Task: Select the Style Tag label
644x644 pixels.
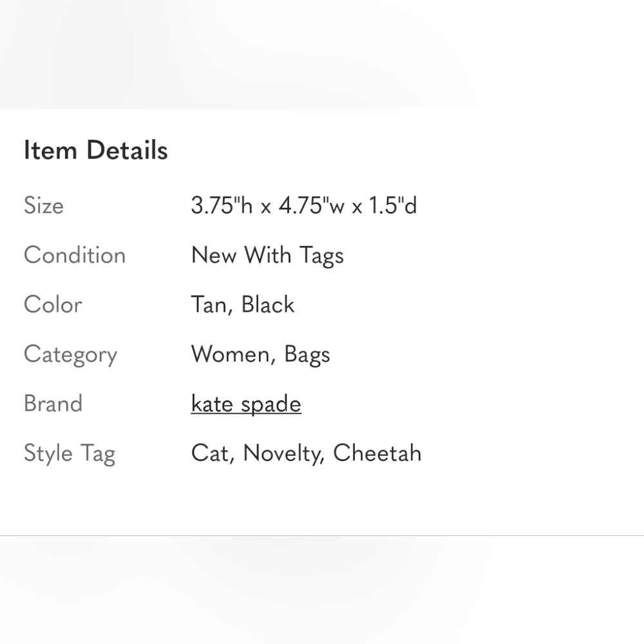Action: pyautogui.click(x=70, y=454)
